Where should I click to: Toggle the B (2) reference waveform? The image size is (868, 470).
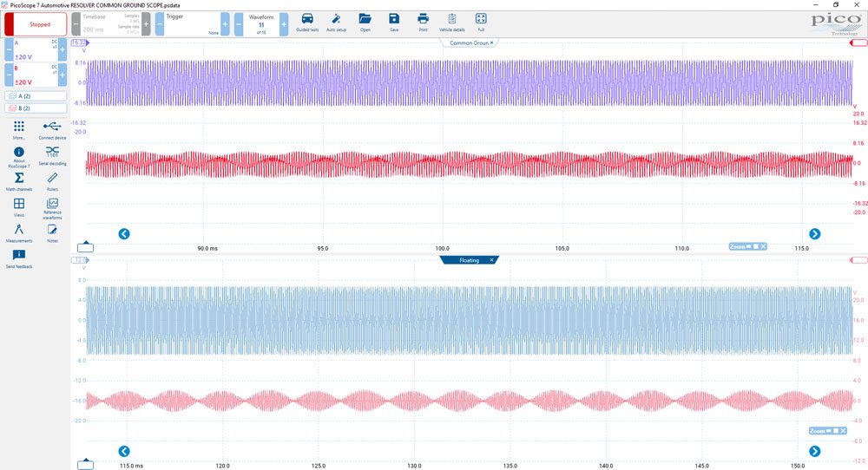36,108
